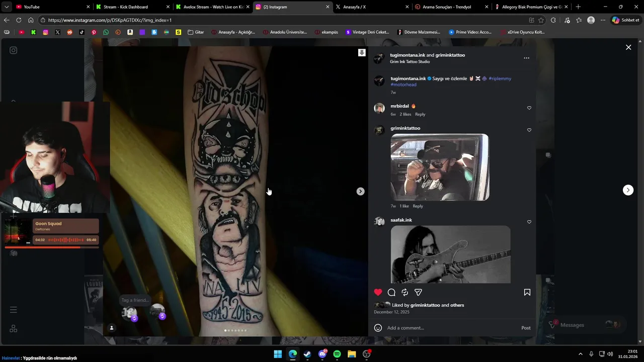Open the #riplemmy hashtag
Image resolution: width=644 pixels, height=362 pixels.
pos(500,78)
